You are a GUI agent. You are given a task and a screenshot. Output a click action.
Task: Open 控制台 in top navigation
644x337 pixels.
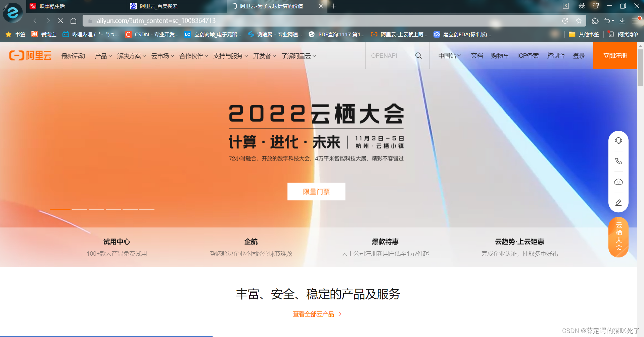tap(556, 56)
